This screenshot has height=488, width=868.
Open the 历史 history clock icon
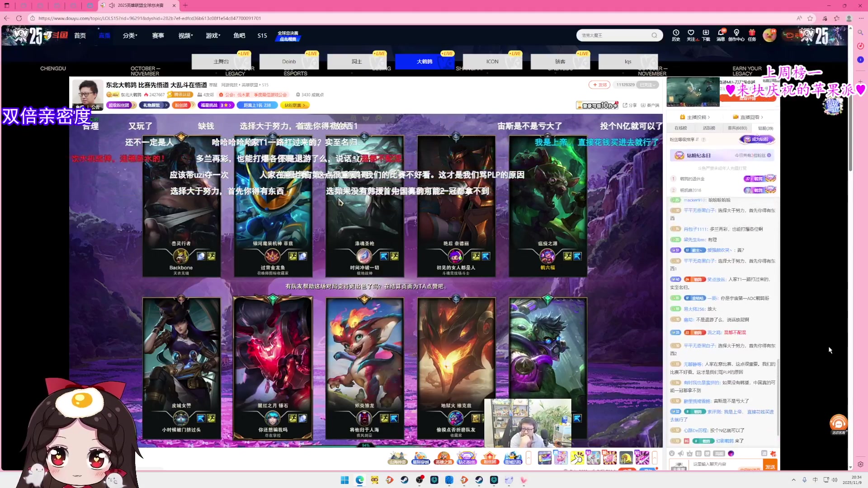pyautogui.click(x=675, y=33)
